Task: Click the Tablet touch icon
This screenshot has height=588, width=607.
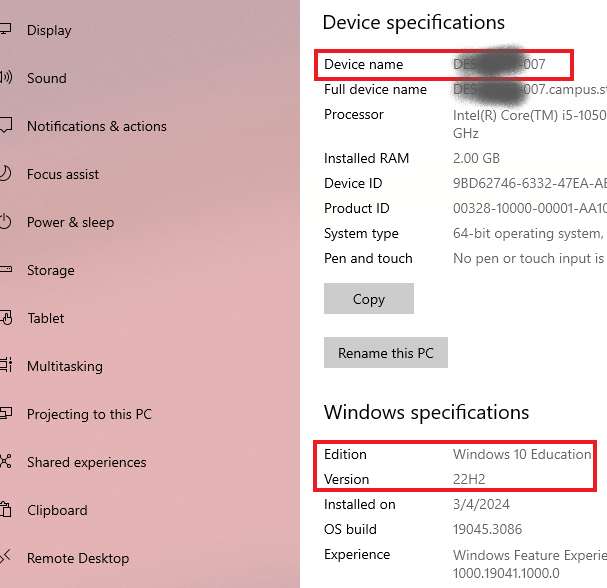Action: pyautogui.click(x=6, y=317)
